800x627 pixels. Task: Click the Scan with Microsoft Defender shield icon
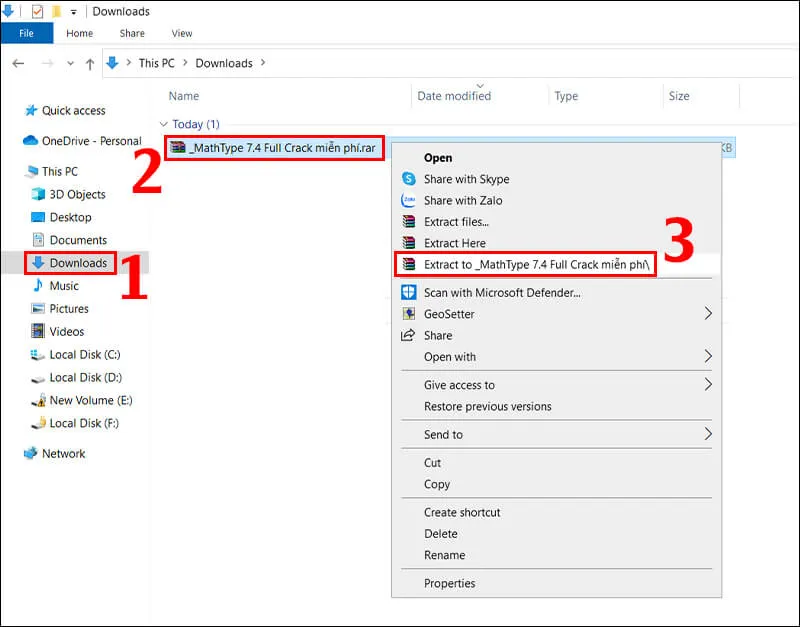coord(410,292)
